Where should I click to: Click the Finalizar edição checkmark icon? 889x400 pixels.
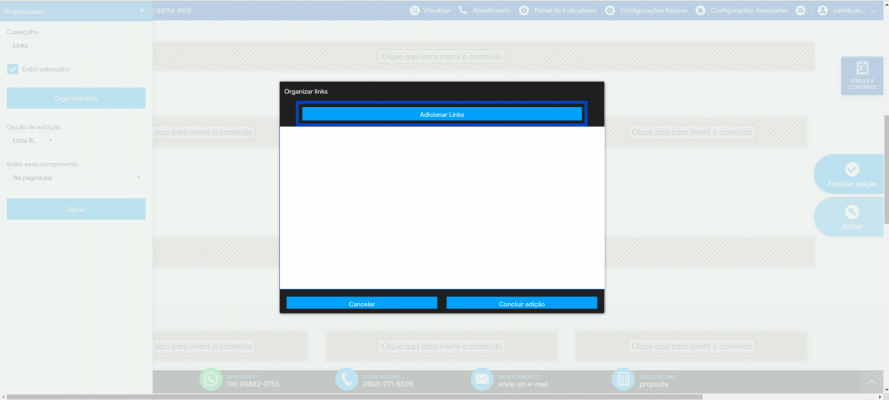coord(852,169)
